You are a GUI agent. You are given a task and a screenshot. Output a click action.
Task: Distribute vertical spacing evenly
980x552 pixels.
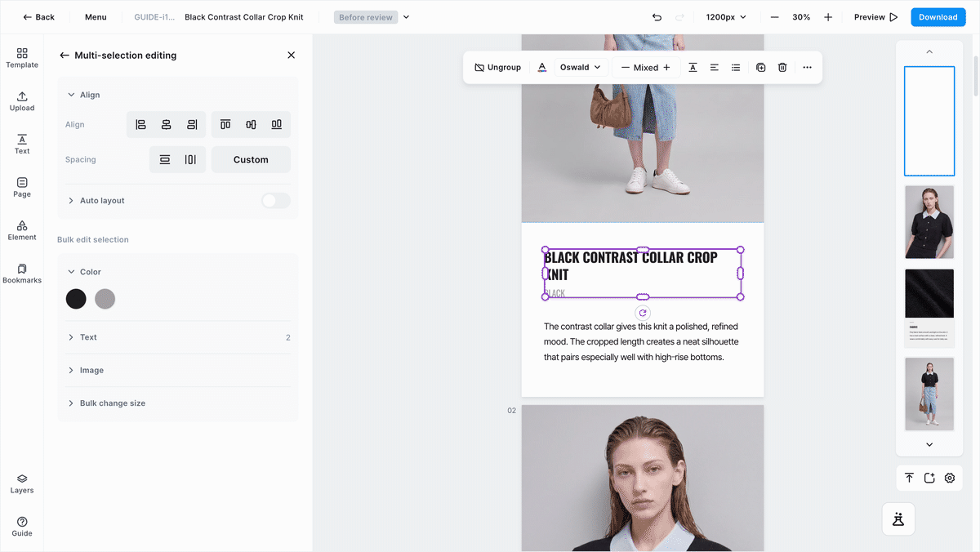(x=165, y=159)
